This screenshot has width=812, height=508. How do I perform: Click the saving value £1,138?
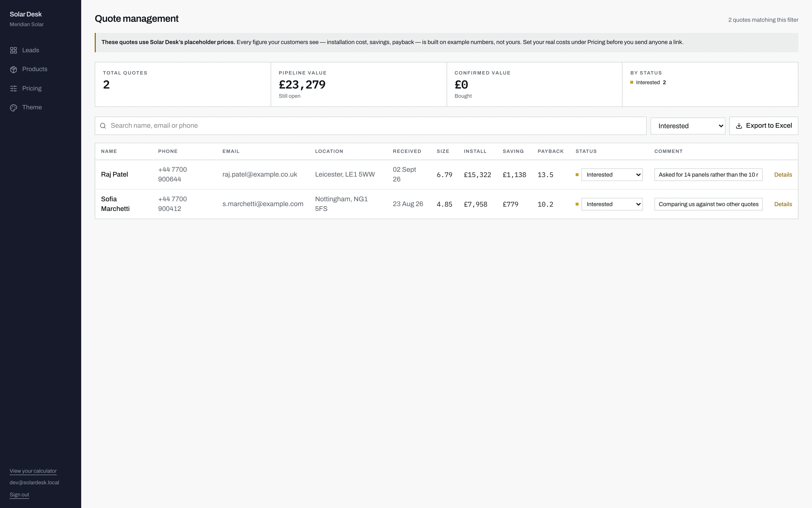[x=514, y=175]
